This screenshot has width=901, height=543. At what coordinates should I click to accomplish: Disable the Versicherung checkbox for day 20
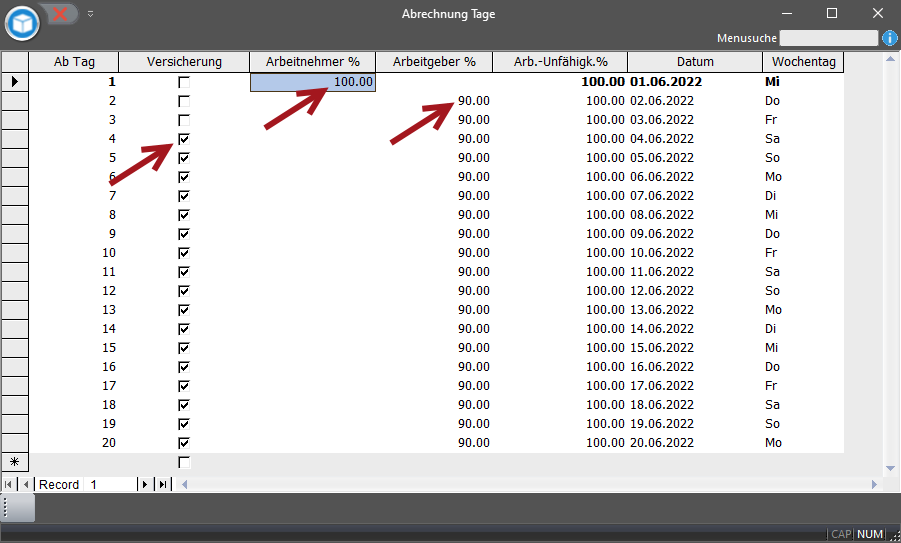(x=184, y=443)
